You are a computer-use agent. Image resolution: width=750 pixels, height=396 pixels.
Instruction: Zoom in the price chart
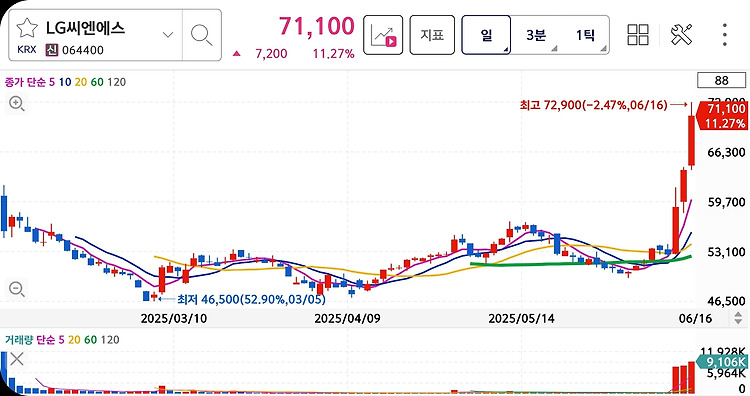[x=17, y=103]
